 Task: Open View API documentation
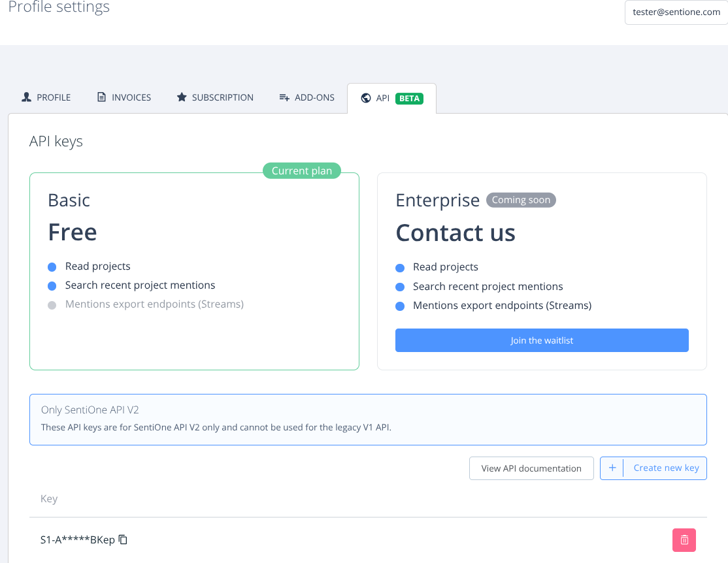click(x=531, y=468)
